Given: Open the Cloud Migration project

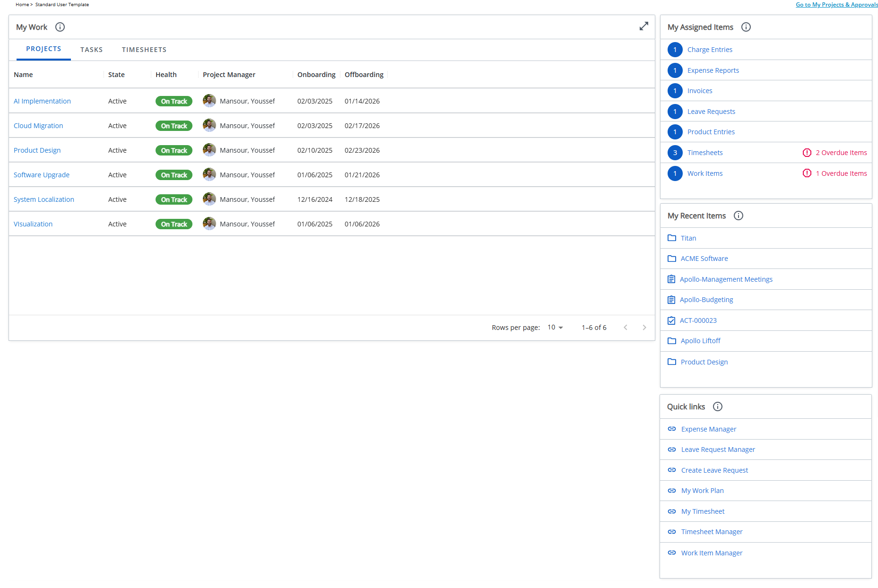Looking at the screenshot, I should pyautogui.click(x=38, y=125).
